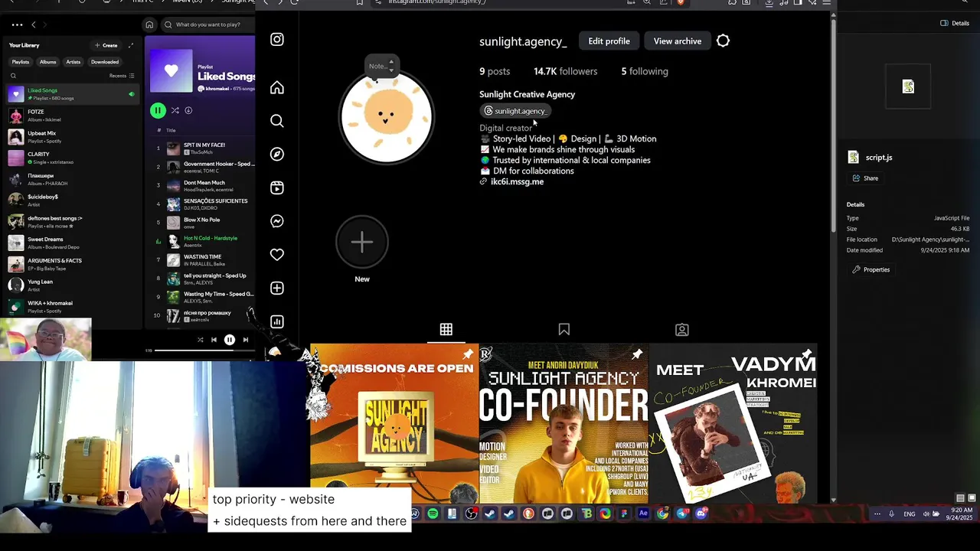Viewport: 980px width, 551px height.
Task: Toggle shuffle in Spotify player bar
Action: (x=201, y=340)
